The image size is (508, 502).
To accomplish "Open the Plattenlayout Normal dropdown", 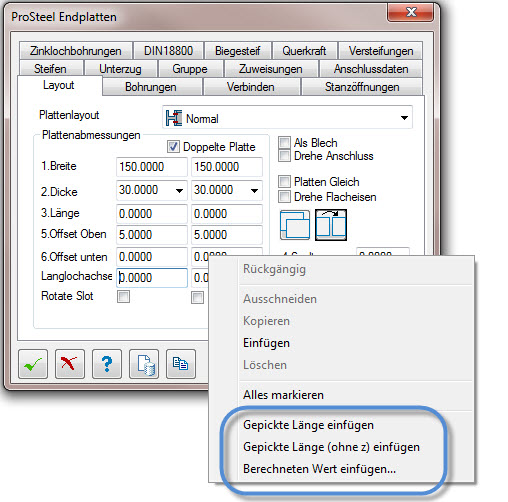I will pos(404,118).
